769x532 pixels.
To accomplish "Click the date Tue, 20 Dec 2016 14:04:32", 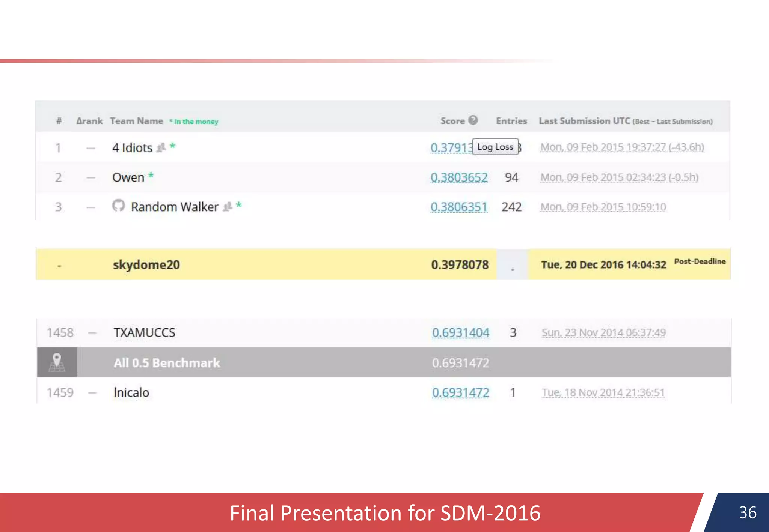I will pos(604,265).
